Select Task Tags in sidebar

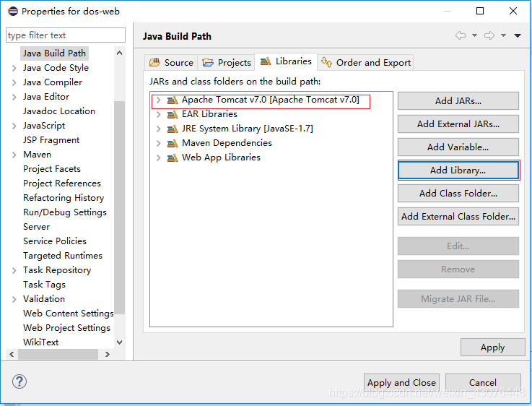click(x=44, y=284)
